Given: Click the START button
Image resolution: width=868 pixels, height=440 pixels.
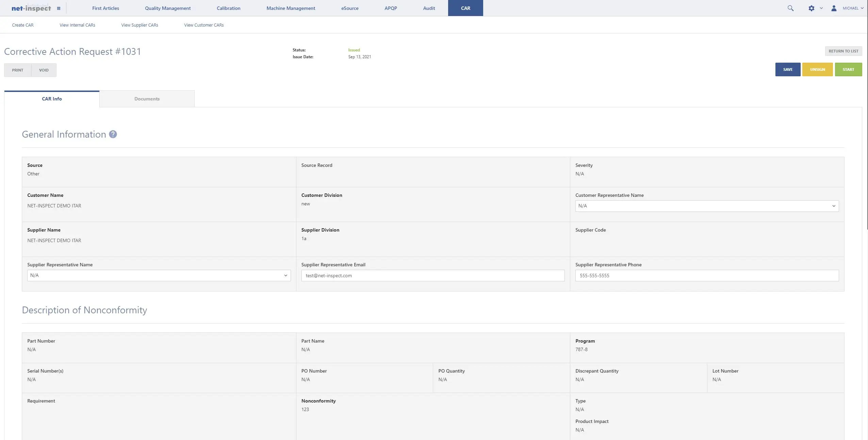Looking at the screenshot, I should [848, 69].
